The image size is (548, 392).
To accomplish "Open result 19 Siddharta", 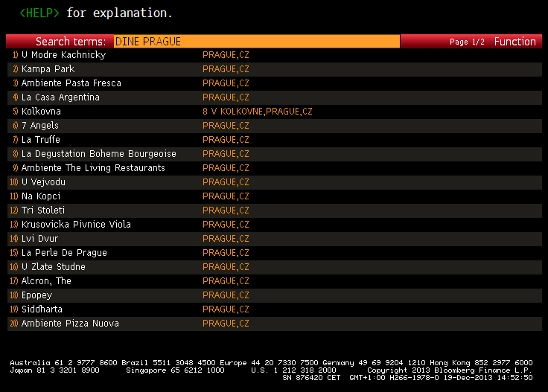I will coord(42,309).
